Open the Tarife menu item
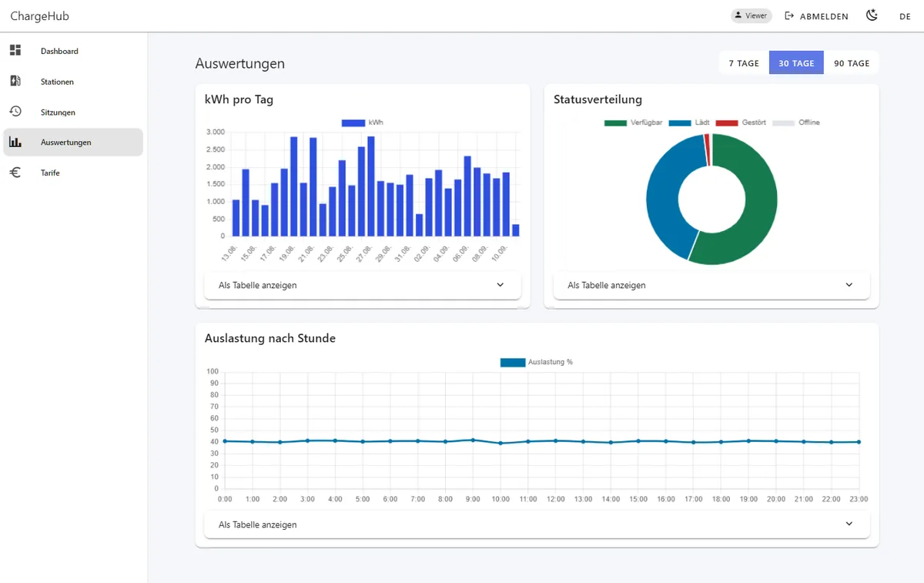The height and width of the screenshot is (583, 924). pos(72,173)
